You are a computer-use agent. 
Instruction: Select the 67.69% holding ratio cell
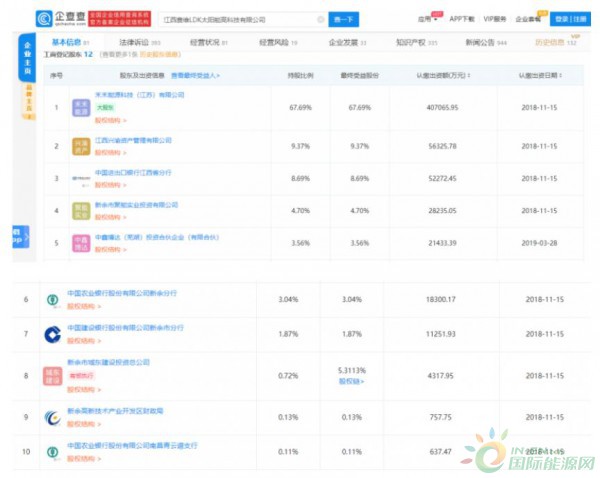(300, 108)
